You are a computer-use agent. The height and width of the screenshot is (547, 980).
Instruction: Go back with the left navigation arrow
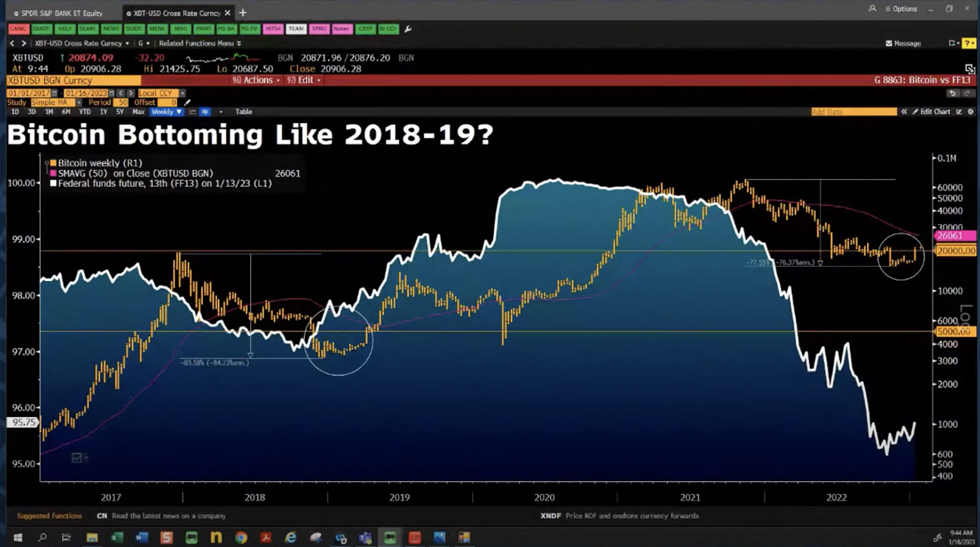pyautogui.click(x=12, y=43)
